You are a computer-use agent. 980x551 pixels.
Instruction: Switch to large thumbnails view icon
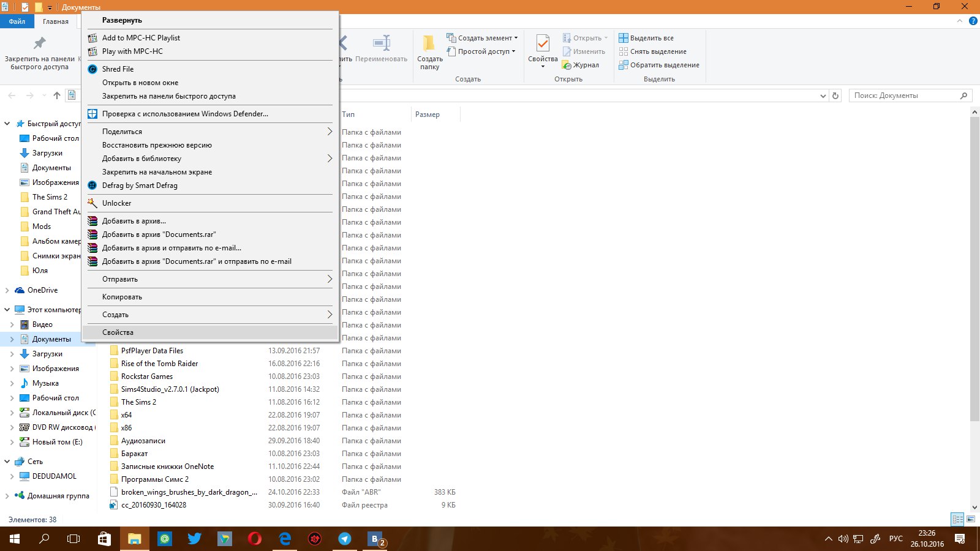click(x=971, y=519)
